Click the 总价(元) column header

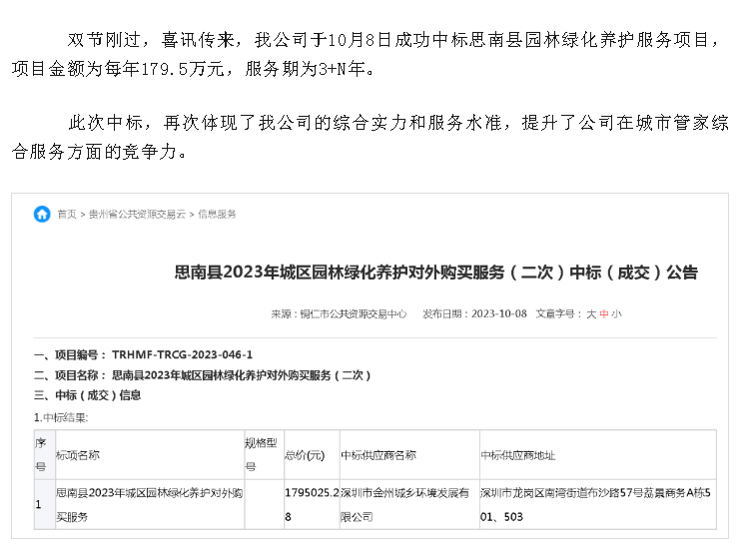pyautogui.click(x=305, y=455)
